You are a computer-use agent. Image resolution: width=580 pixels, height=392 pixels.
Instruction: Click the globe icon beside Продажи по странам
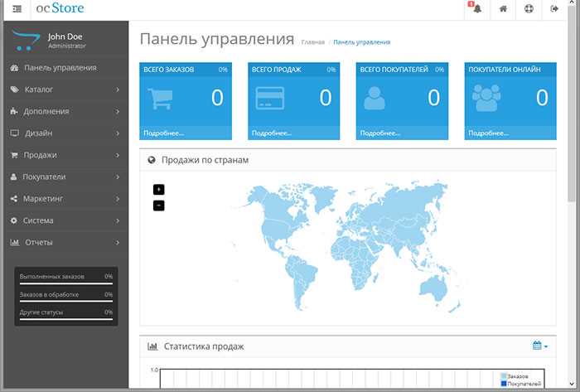152,160
